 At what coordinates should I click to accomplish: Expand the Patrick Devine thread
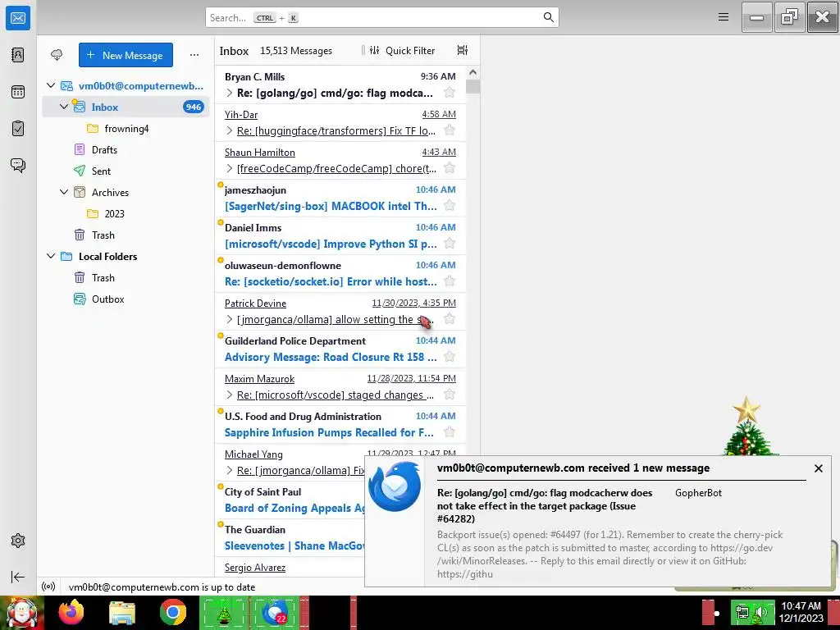click(230, 319)
